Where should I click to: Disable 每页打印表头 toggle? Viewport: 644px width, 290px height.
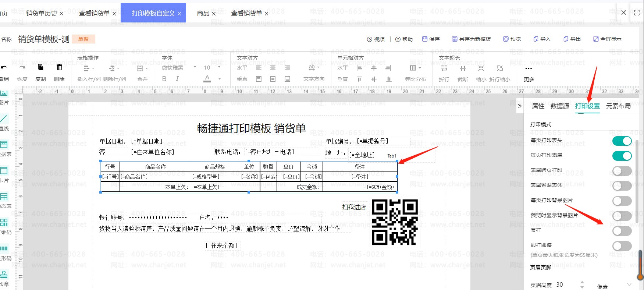622,141
